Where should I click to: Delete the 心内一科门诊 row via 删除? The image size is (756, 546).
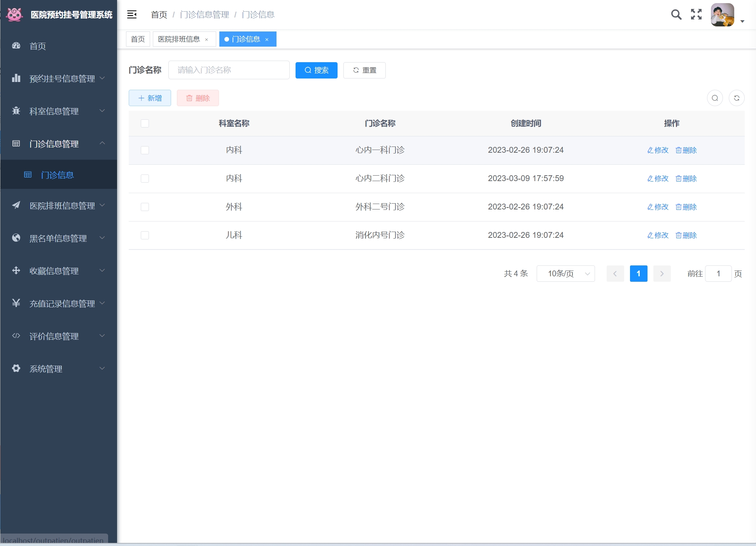pos(686,150)
